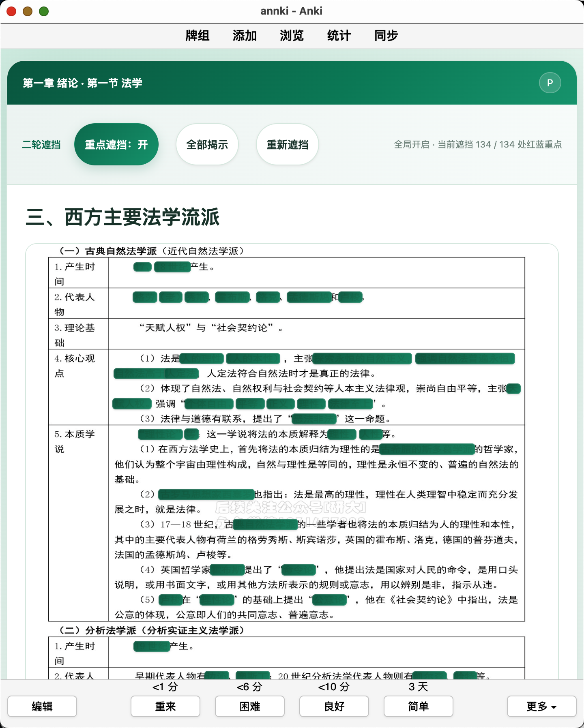Image resolution: width=584 pixels, height=728 pixels.
Task: Reveal the mask before 产生 under 分析法学派
Action: point(152,646)
